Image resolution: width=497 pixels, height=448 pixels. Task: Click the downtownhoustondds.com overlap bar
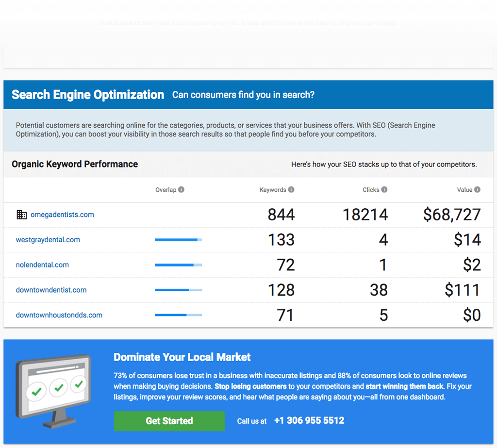pyautogui.click(x=179, y=315)
